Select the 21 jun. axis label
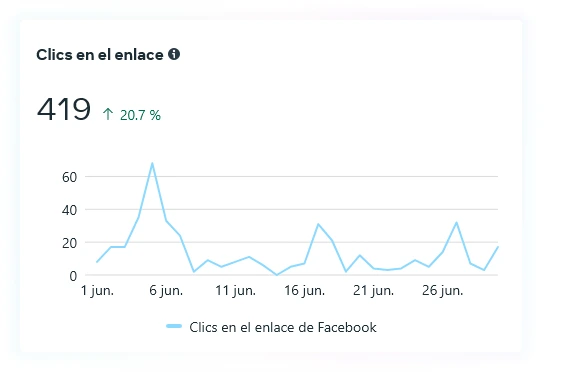 [x=373, y=291]
